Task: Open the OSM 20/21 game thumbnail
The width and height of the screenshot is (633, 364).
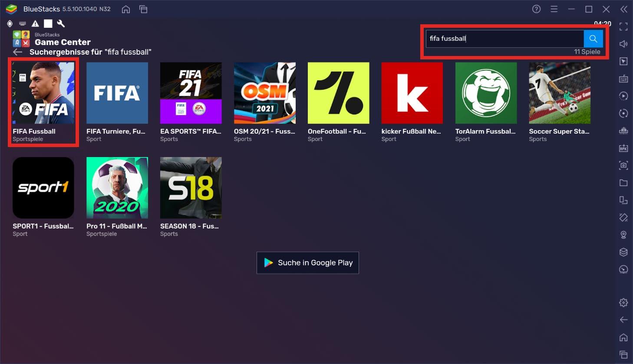Action: click(265, 93)
